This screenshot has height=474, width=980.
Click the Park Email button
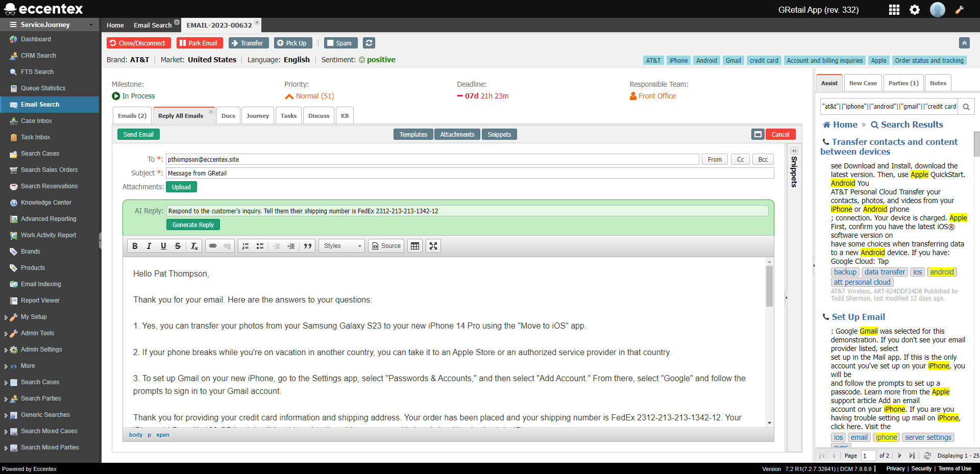click(x=200, y=43)
